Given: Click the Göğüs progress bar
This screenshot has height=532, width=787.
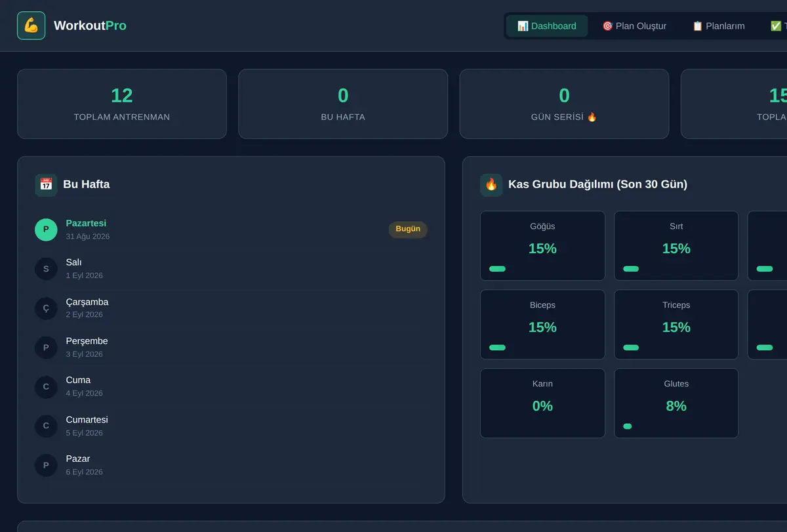Looking at the screenshot, I should [497, 269].
